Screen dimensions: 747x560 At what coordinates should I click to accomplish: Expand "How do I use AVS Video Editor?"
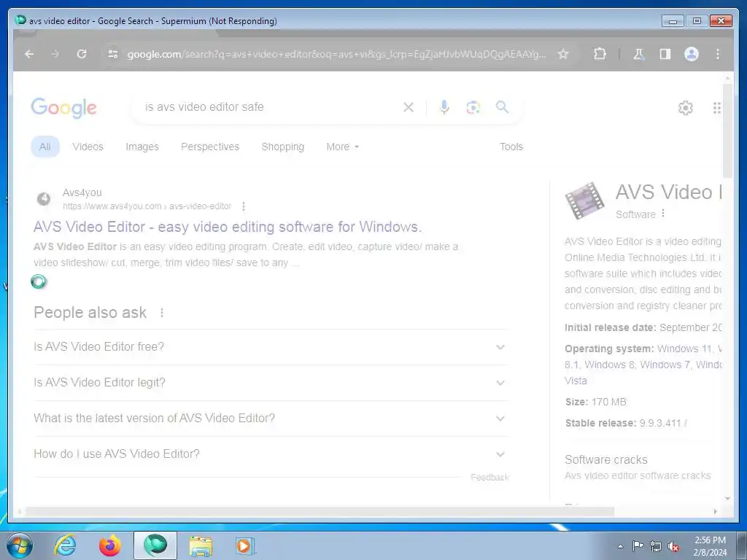(270, 454)
